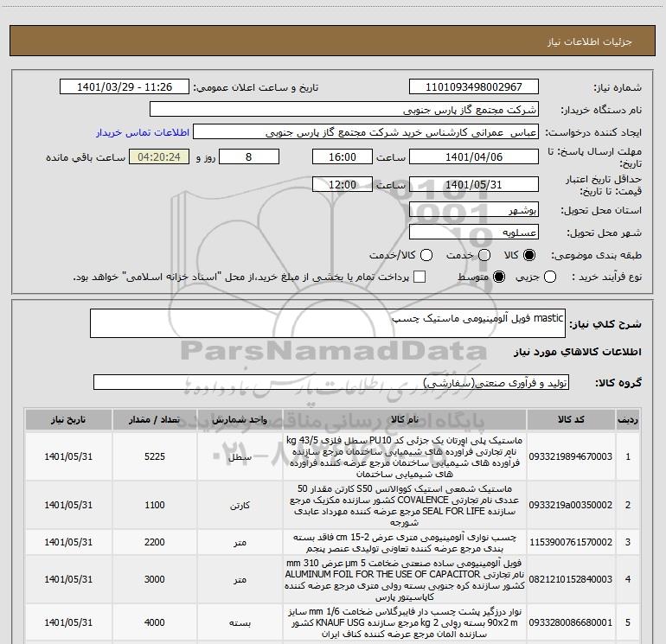The width and height of the screenshot is (666, 644).
Task: Click row 1 polyurethane mastic PU10 description
Action: (x=405, y=456)
